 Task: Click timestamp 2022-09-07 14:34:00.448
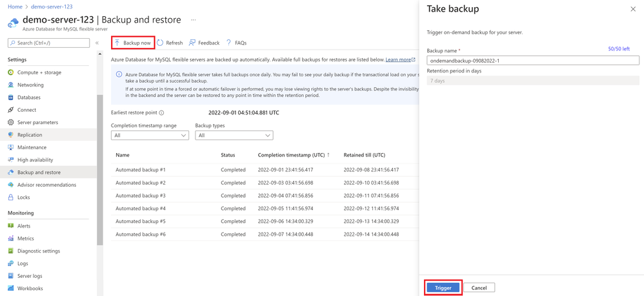[285, 235]
